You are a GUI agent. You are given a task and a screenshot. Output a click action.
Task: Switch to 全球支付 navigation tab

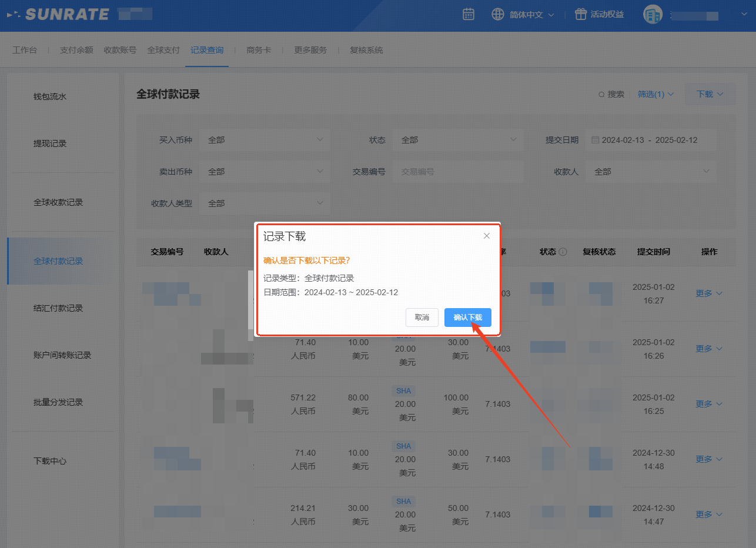(x=163, y=50)
